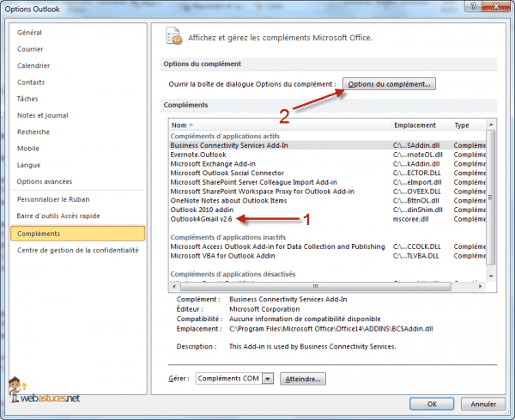515x420 pixels.
Task: Click scroll down arrow of add-ins list
Action: 491,276
